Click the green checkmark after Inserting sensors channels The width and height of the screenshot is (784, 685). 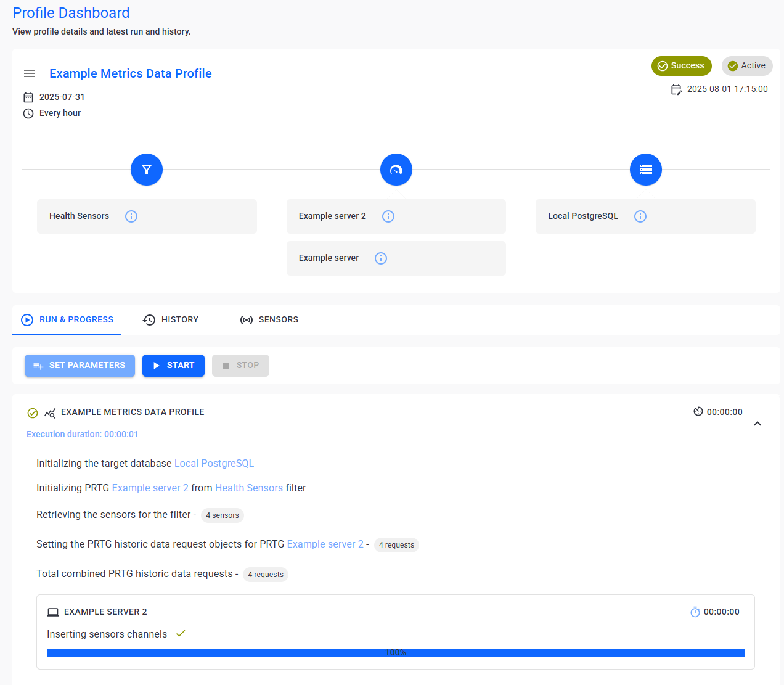pyautogui.click(x=181, y=633)
